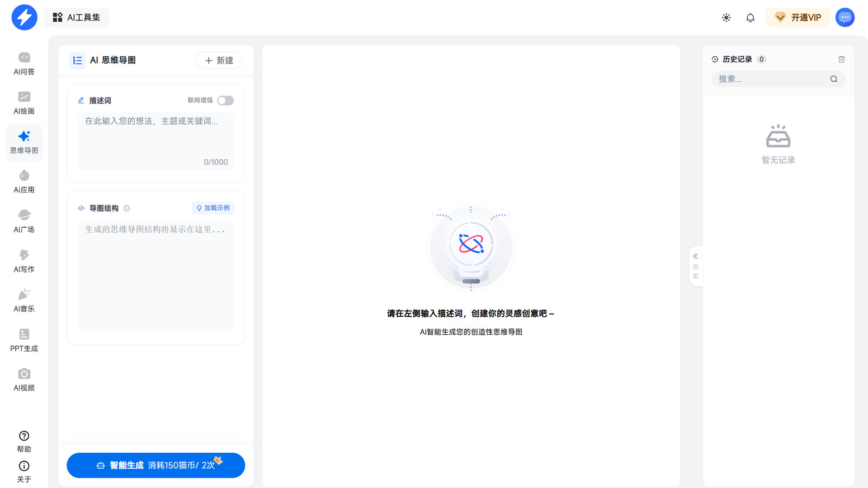Click 新建 to create a new mind map
Image resolution: width=868 pixels, height=488 pixels.
point(218,60)
